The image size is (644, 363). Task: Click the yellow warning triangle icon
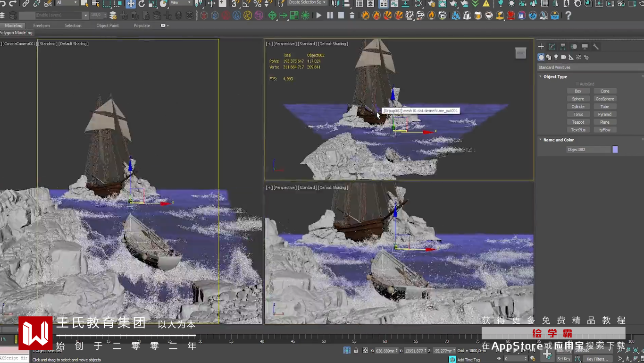pos(486,4)
